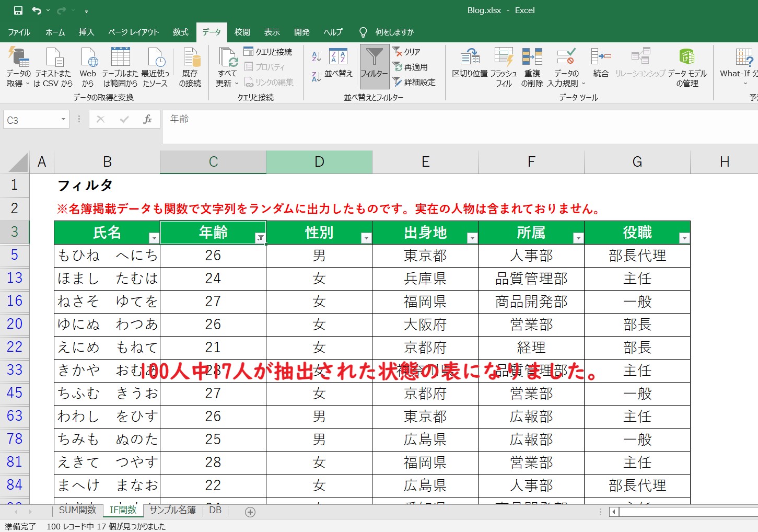Click 大阪府 cell in row 20
This screenshot has height=532, width=758.
click(x=425, y=325)
